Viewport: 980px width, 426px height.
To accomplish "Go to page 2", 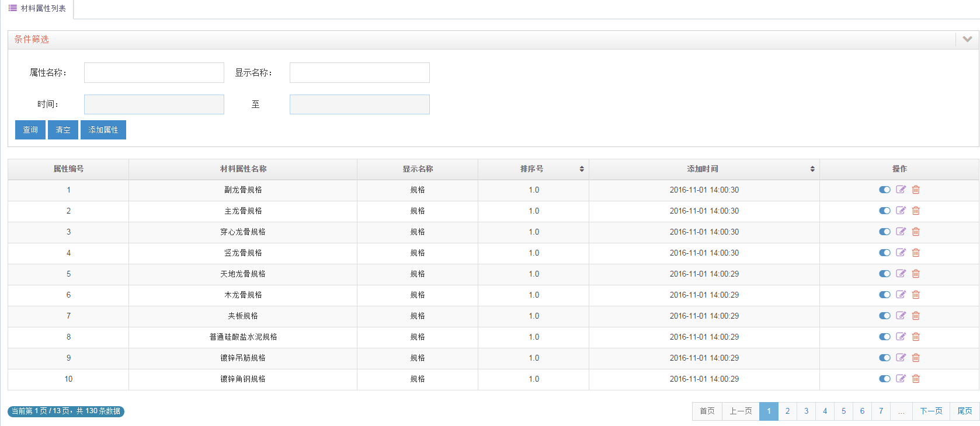I will click(x=787, y=411).
